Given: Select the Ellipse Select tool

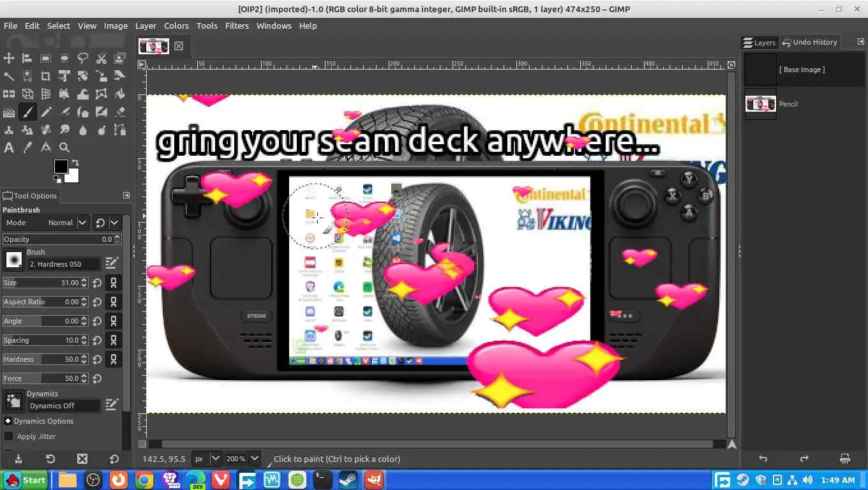Looking at the screenshot, I should tap(64, 58).
